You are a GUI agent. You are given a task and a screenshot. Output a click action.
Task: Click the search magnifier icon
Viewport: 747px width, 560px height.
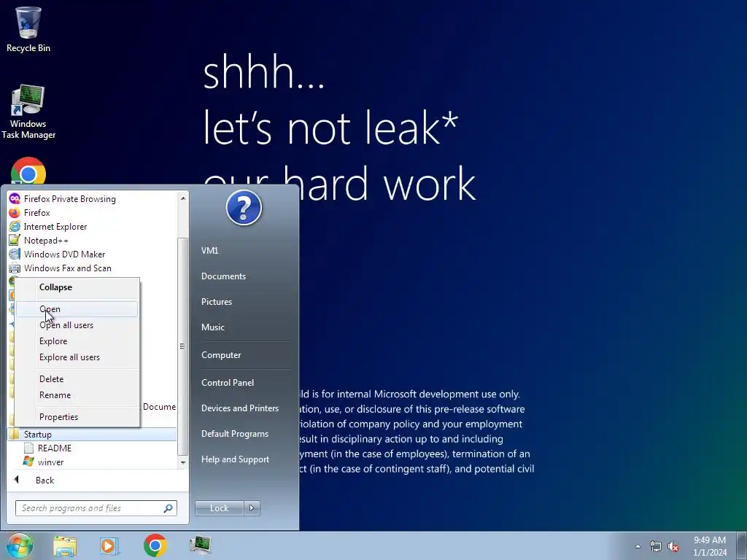click(169, 508)
